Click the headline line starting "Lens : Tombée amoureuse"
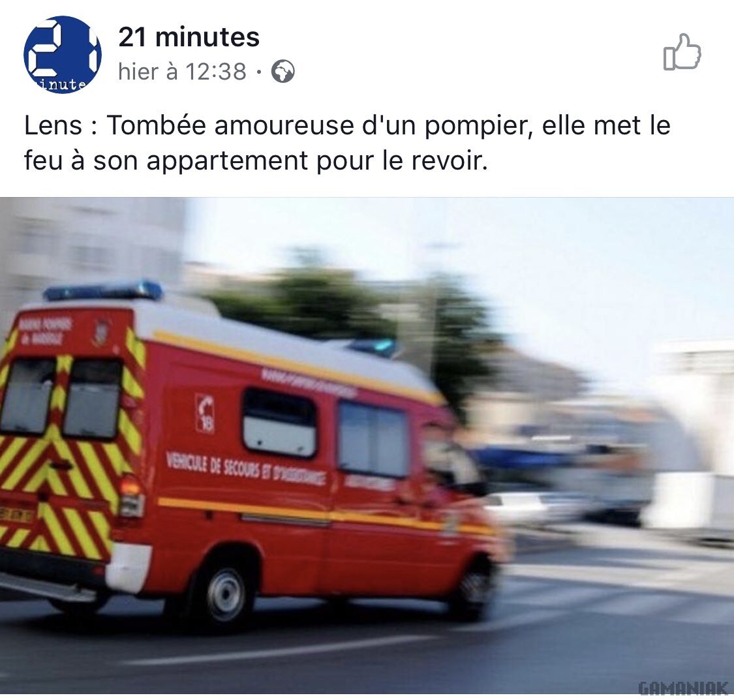 click(x=347, y=125)
